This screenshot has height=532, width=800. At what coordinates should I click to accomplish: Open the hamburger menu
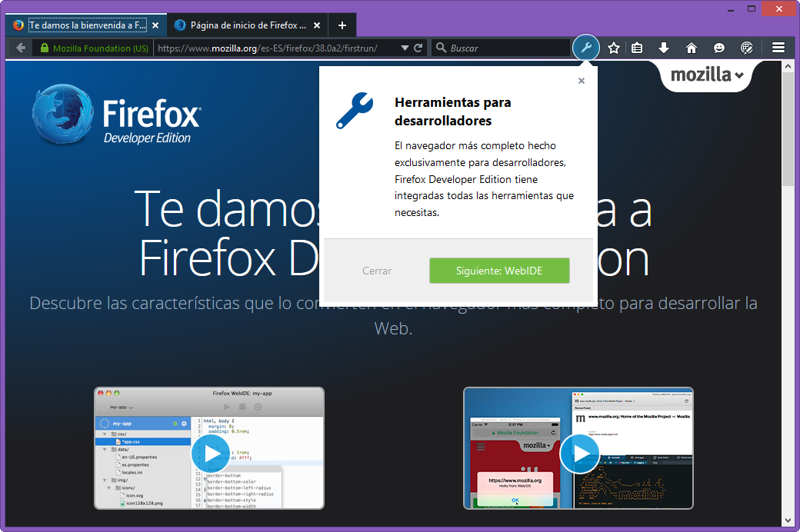click(778, 48)
